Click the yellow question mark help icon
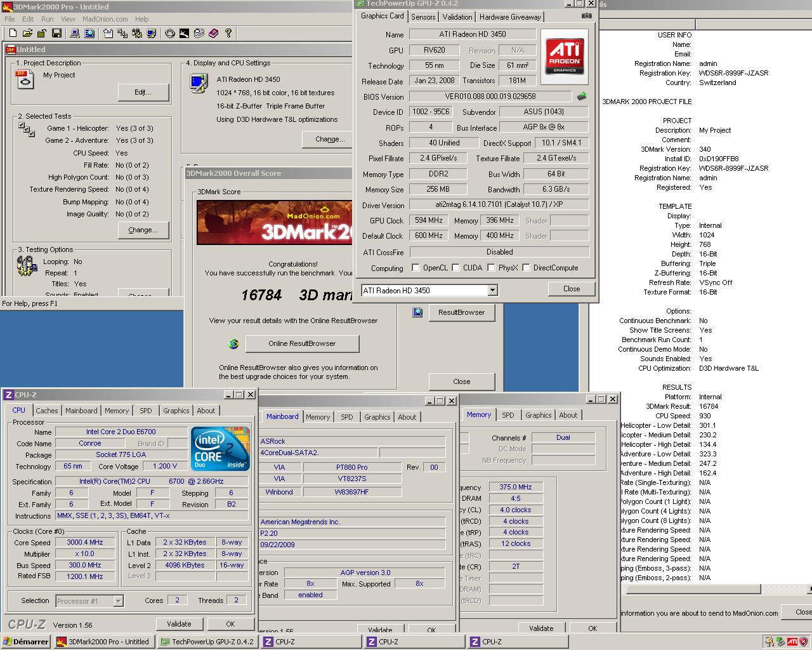Screen dimensions: 812x650 (228, 33)
